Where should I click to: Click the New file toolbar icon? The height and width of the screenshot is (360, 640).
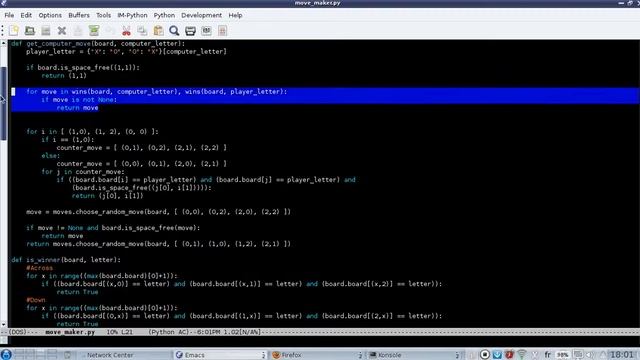(x=14, y=31)
